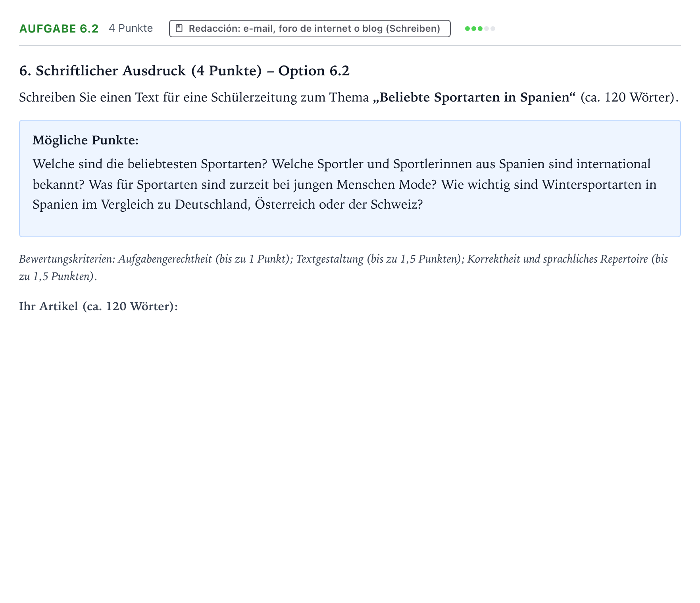Click the '6. Schriftlicher Ausdruck' heading
700x603 pixels.
185,71
